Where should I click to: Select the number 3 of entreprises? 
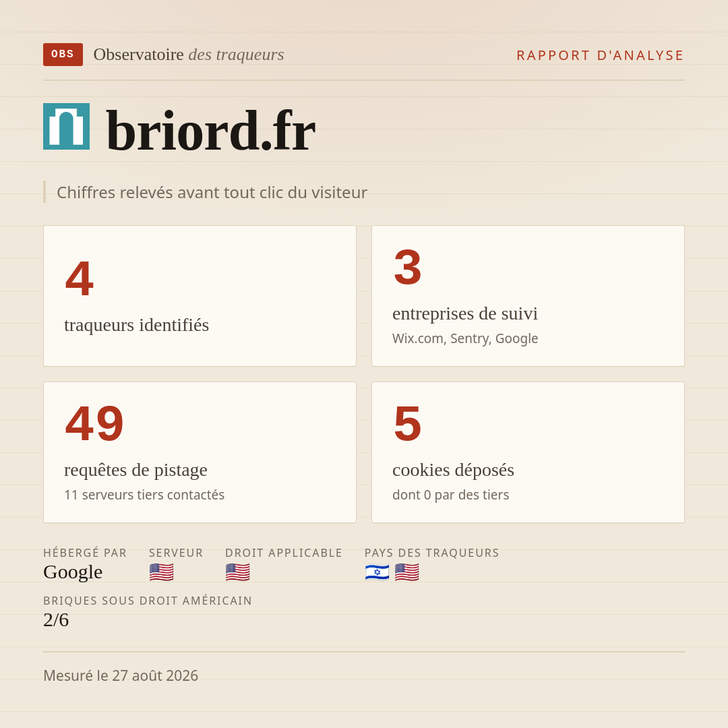(x=408, y=268)
